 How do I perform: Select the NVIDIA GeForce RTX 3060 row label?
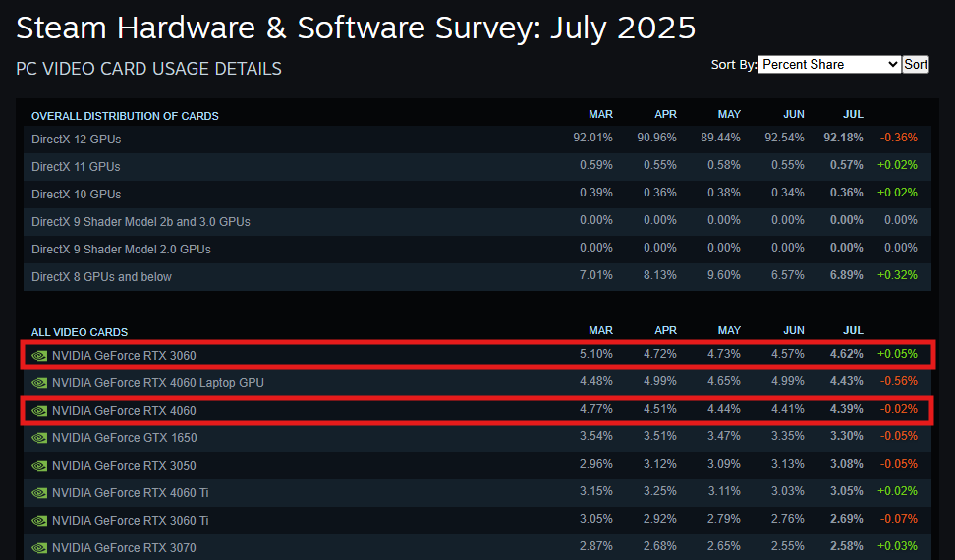click(x=124, y=356)
